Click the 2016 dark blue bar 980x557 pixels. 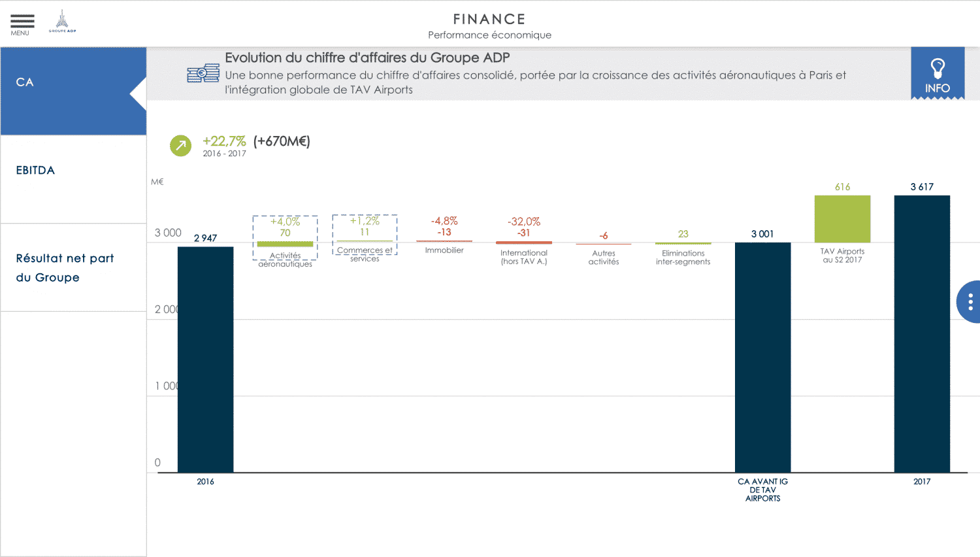pos(205,359)
